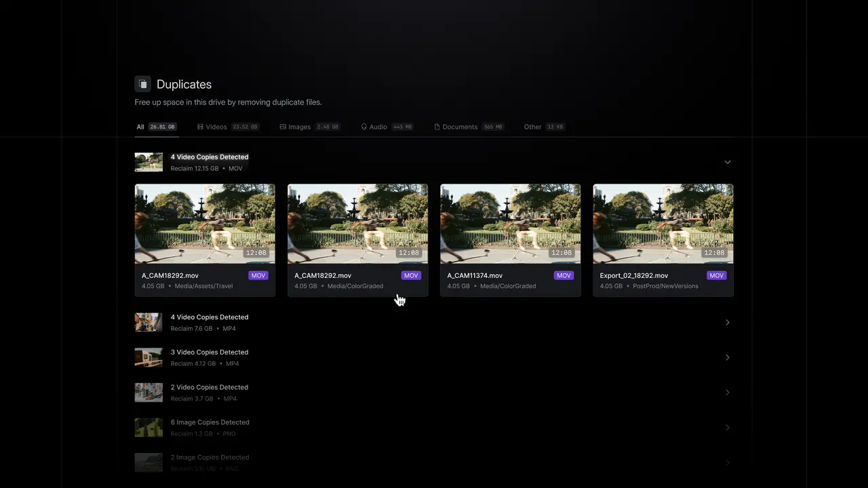
Task: Click the Documents tab file icon
Action: coord(437,127)
